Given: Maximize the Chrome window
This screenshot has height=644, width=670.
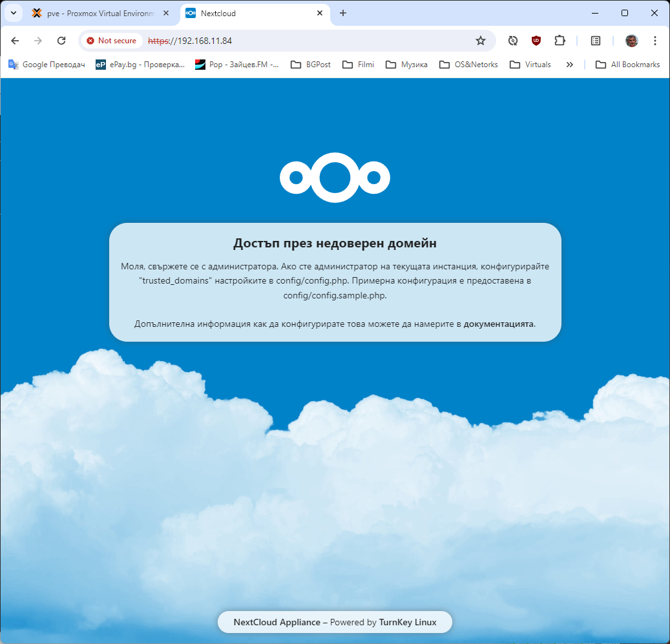Looking at the screenshot, I should coord(625,13).
